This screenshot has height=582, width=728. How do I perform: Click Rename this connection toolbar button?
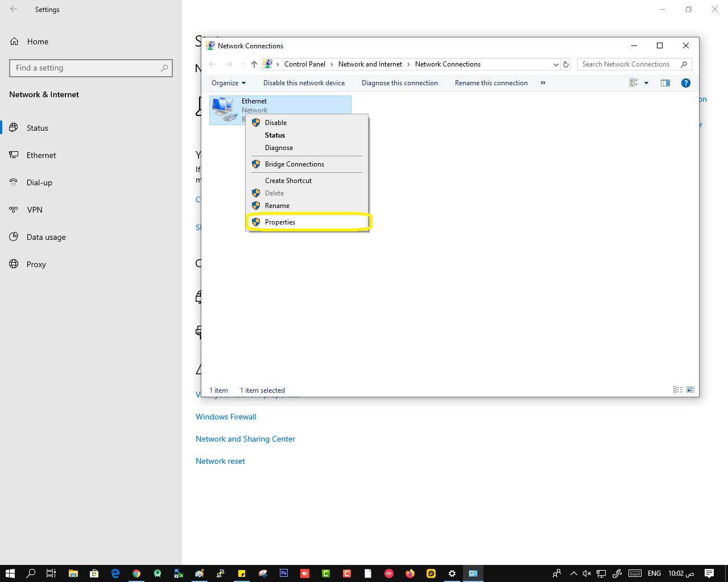pos(491,83)
